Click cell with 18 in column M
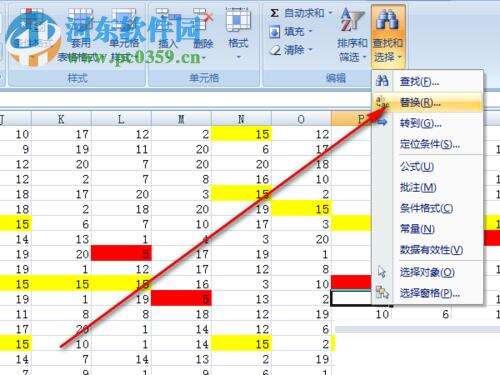500x375 pixels. coord(181,314)
